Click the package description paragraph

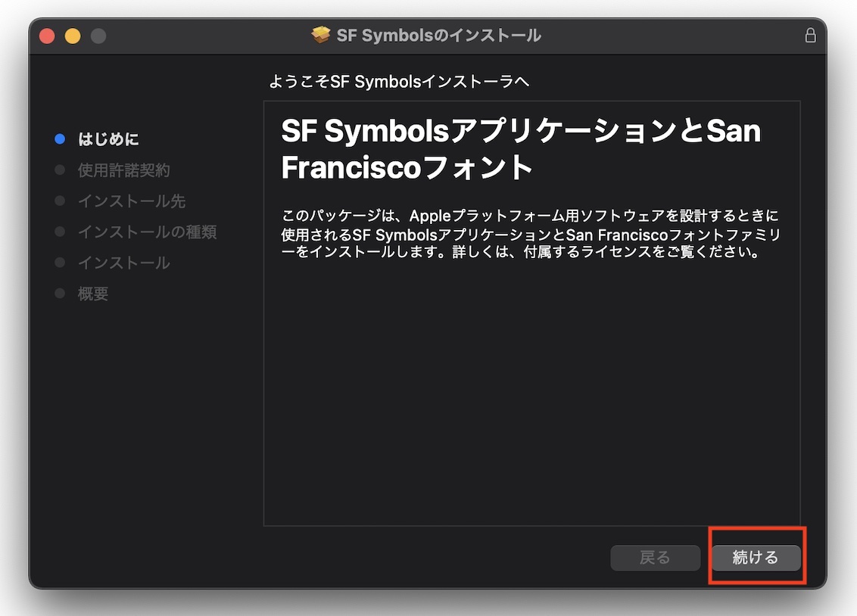coord(531,234)
